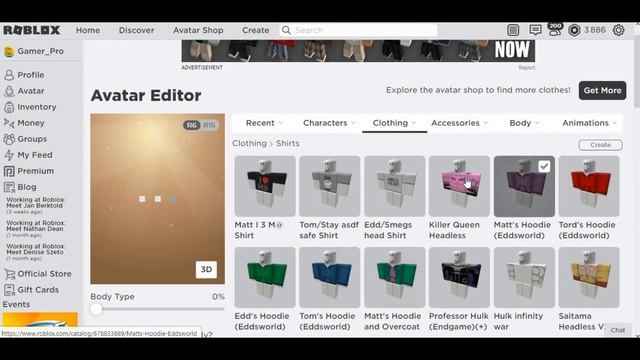The image size is (640, 360).
Task: Click the Roblox logo
Action: (x=32, y=30)
